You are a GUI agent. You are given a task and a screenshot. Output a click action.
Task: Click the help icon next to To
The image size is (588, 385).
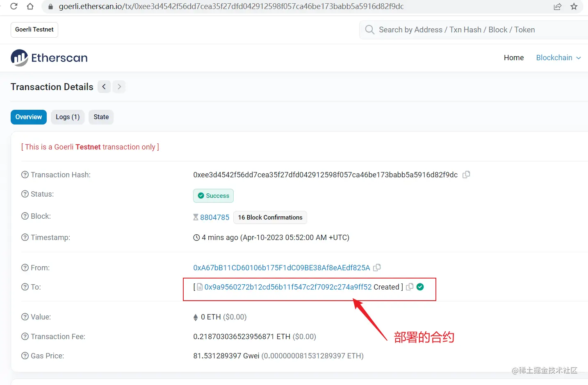(x=25, y=287)
